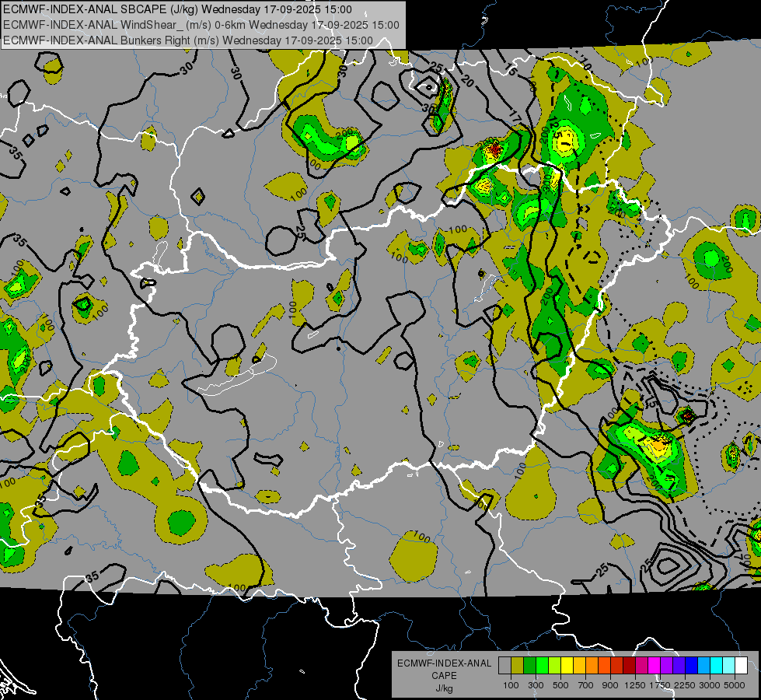
Task: Select the bright magenta legend swatch
Action: (654, 666)
